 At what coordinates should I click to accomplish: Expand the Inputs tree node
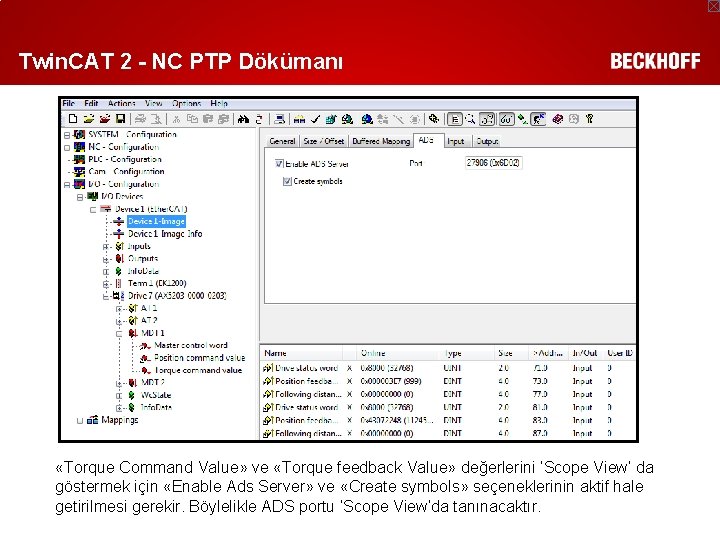point(106,247)
